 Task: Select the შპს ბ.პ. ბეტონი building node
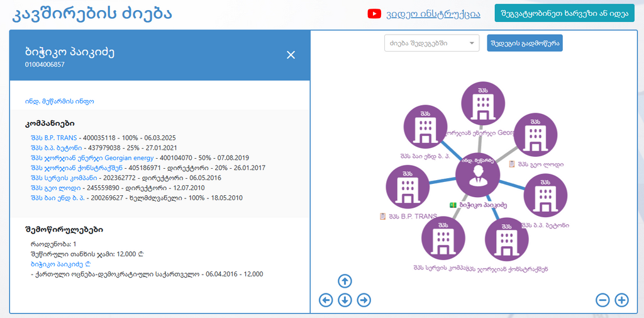point(545,196)
